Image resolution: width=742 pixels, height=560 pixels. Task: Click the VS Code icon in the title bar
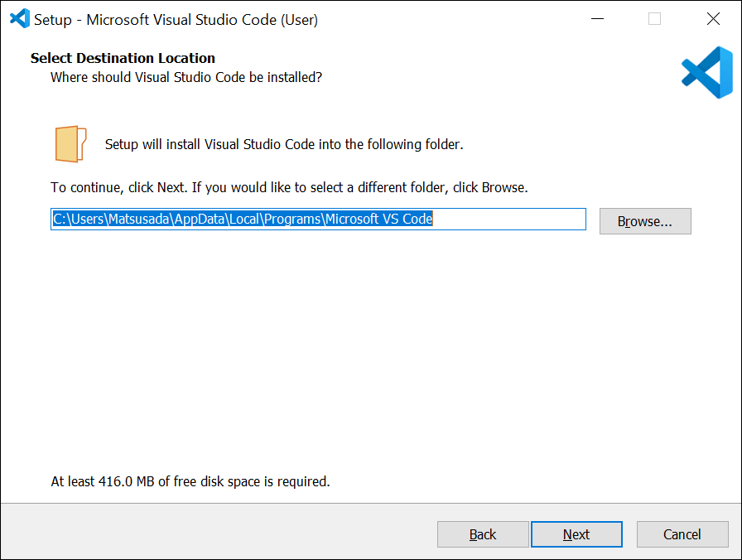click(18, 18)
